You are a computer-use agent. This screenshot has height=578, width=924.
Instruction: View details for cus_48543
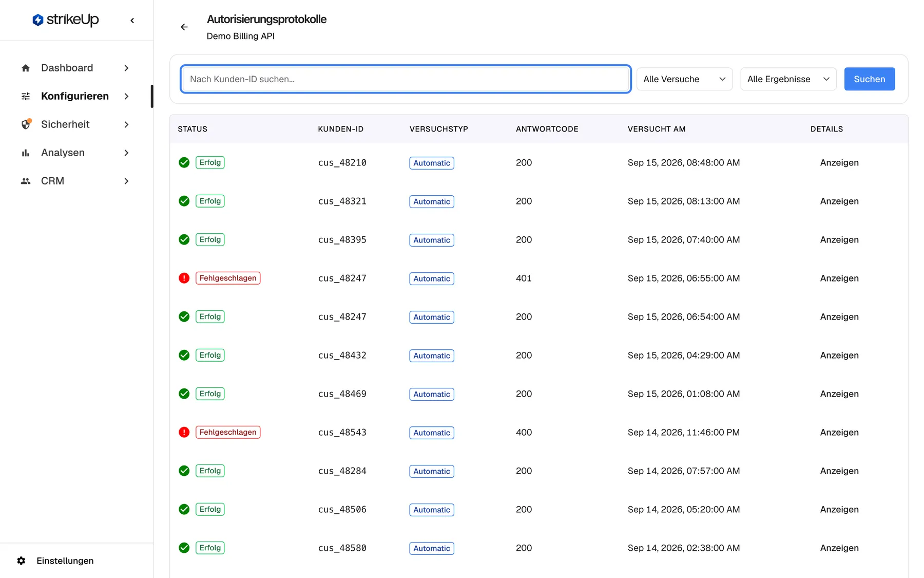(x=839, y=433)
